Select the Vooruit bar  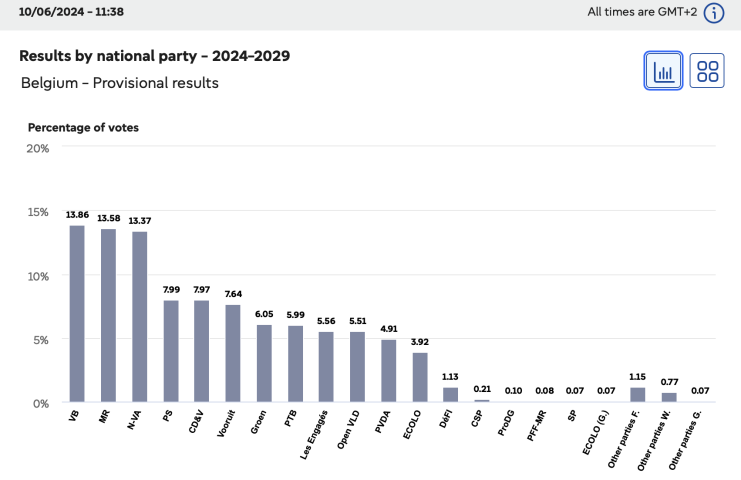pos(232,354)
